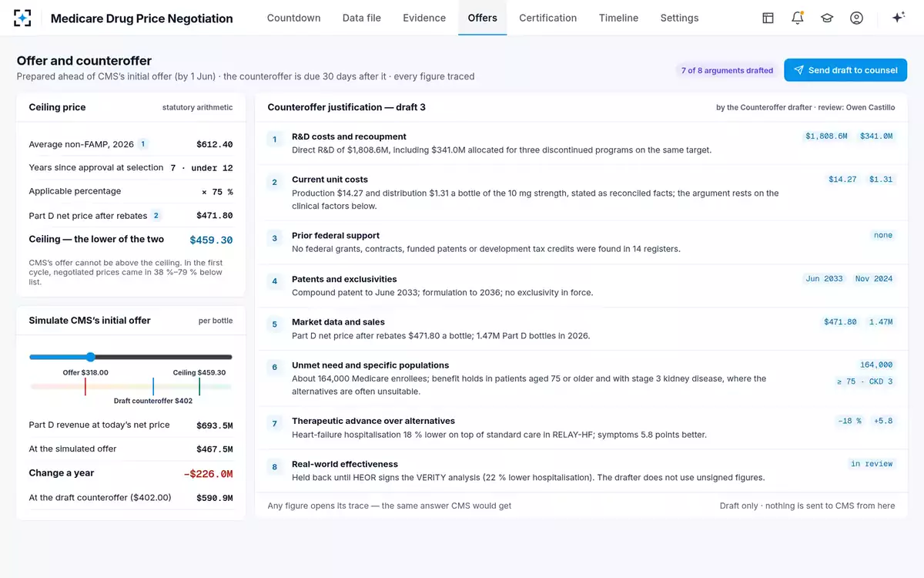This screenshot has height=578, width=924.
Task: Click the Nov 2024 date chip
Action: coord(874,279)
